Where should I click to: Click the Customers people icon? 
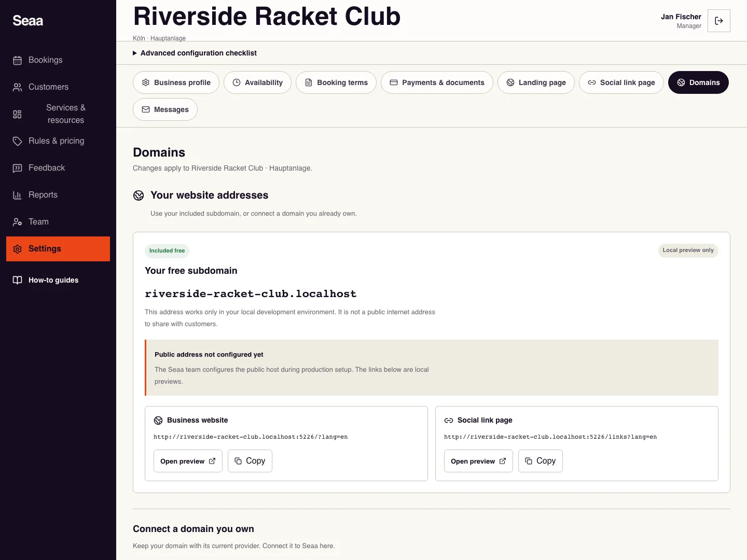[x=17, y=87]
